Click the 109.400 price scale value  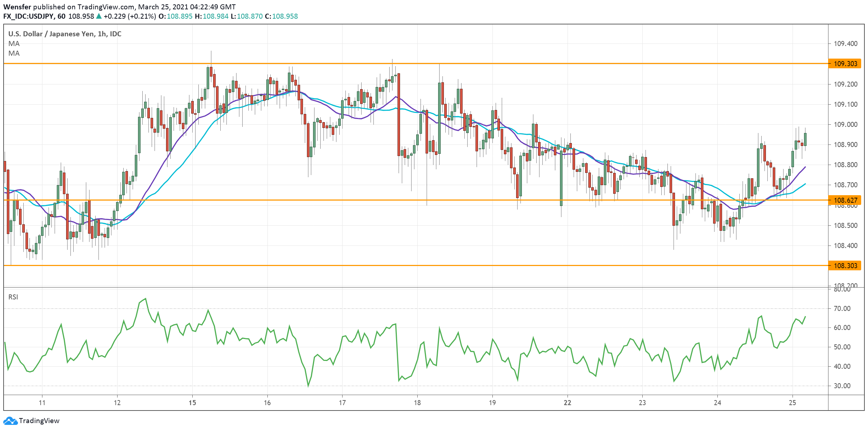845,43
